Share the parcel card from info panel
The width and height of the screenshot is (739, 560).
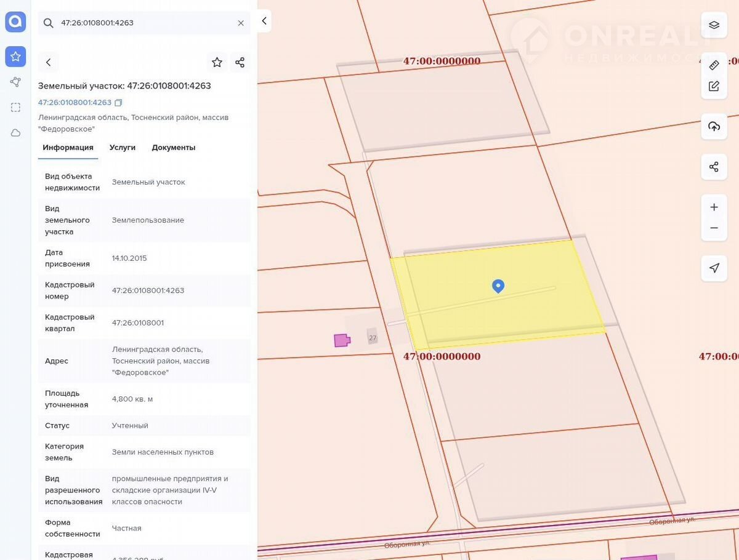(240, 62)
